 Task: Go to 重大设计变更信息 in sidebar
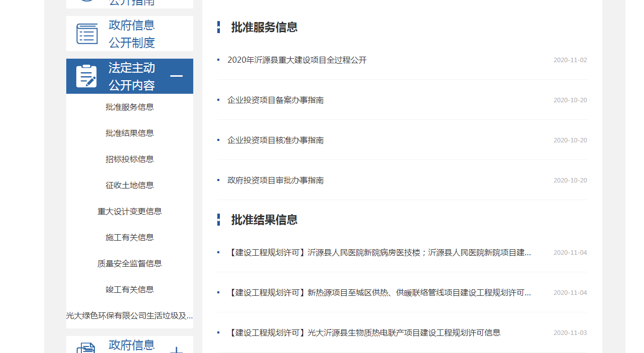point(130,211)
